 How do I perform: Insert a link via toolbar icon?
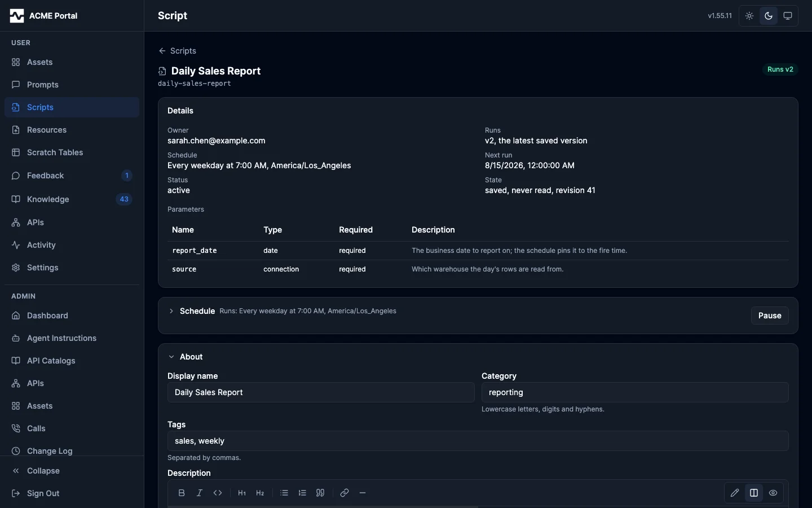click(345, 493)
